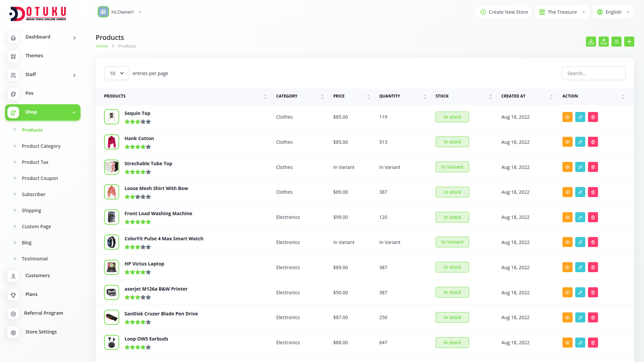View the Sequin Top product (eye icon)
The image size is (644, 362).
(567, 117)
